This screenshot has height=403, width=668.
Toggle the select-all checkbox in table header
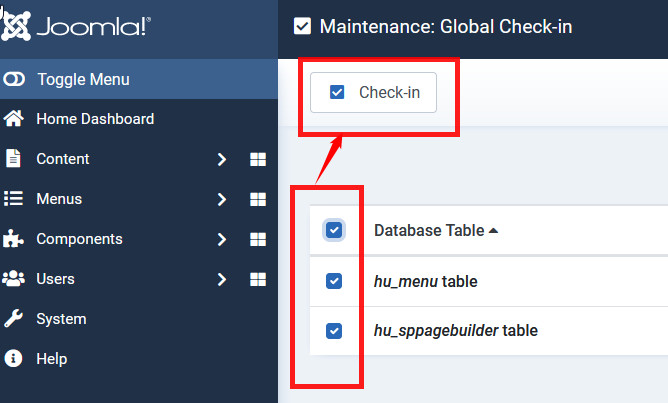pyautogui.click(x=335, y=231)
